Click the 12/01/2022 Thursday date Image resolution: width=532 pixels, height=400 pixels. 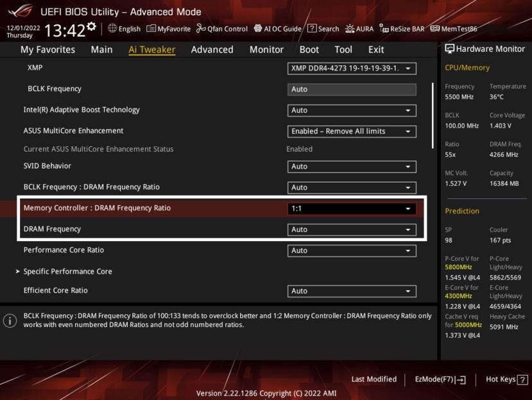23,31
